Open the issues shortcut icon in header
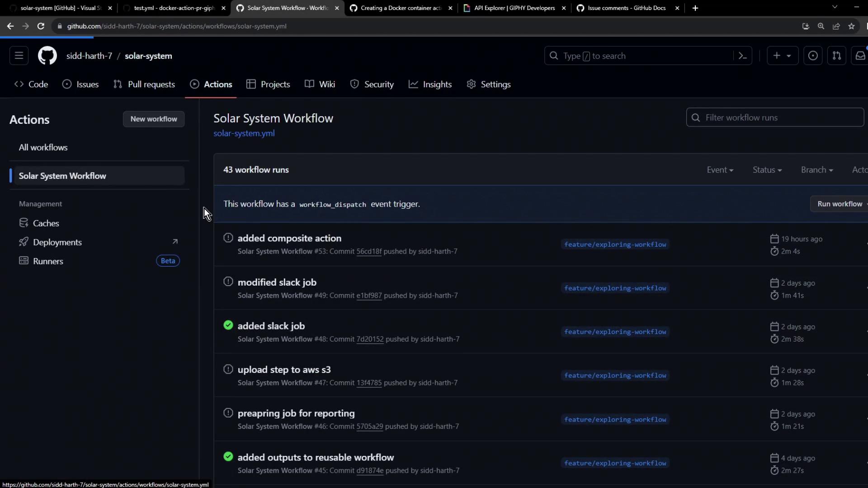 (x=812, y=56)
